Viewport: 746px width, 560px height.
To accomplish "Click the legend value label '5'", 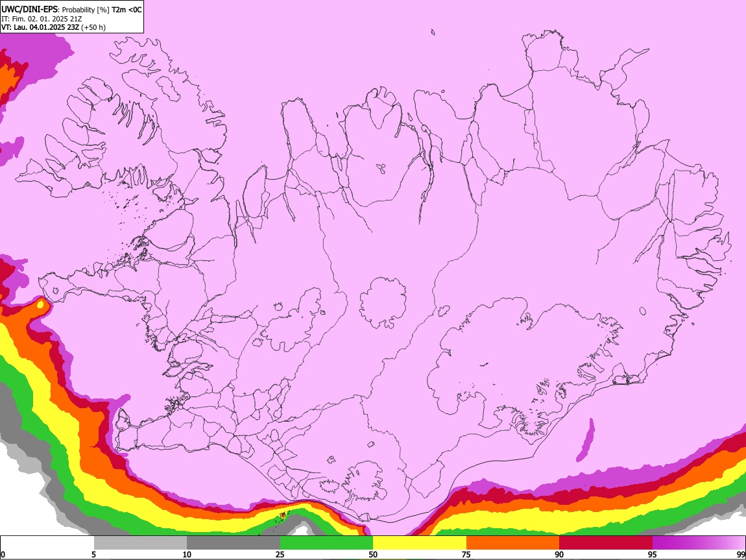I will click(x=93, y=554).
